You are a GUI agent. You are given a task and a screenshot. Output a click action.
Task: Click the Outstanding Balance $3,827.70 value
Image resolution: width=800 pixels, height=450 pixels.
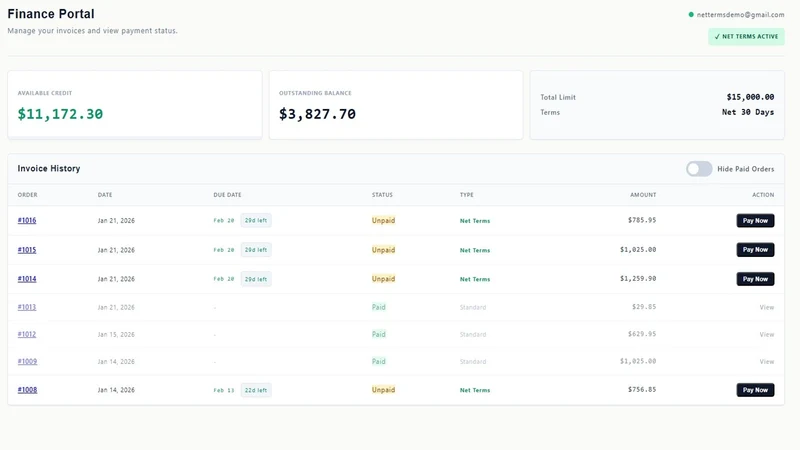point(317,114)
